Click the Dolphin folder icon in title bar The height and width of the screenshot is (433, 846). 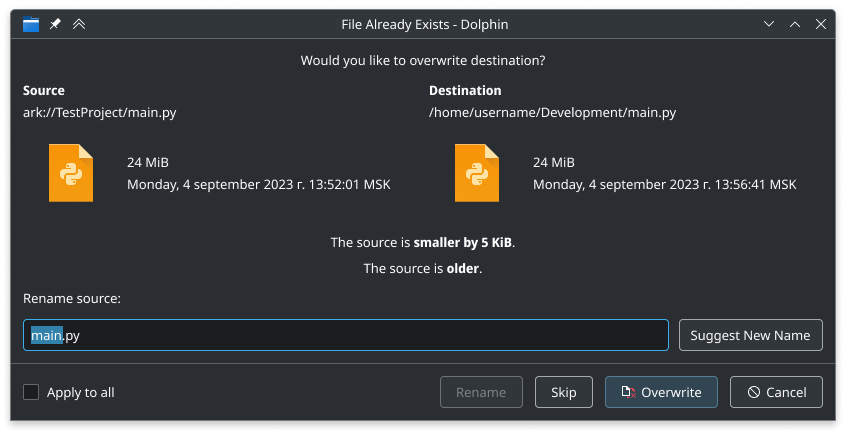(x=31, y=24)
